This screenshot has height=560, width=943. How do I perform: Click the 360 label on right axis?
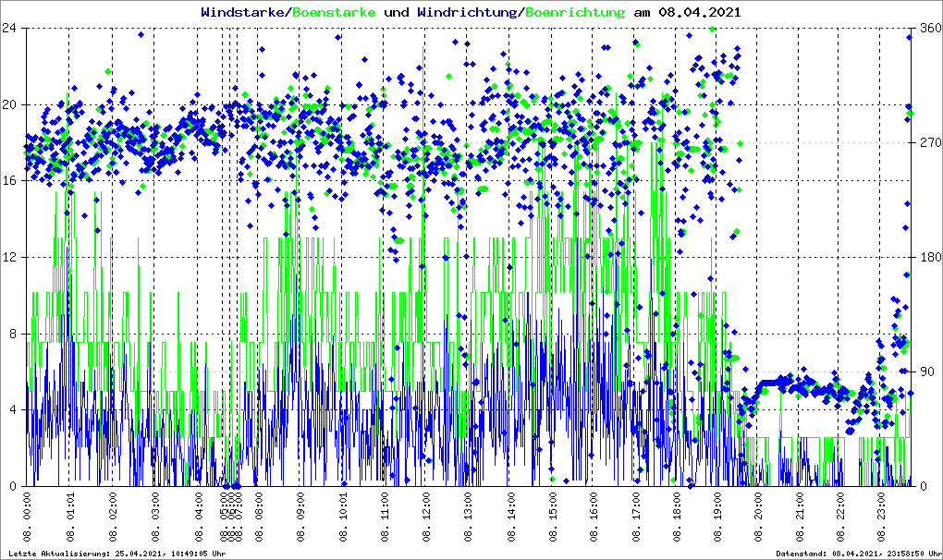929,28
